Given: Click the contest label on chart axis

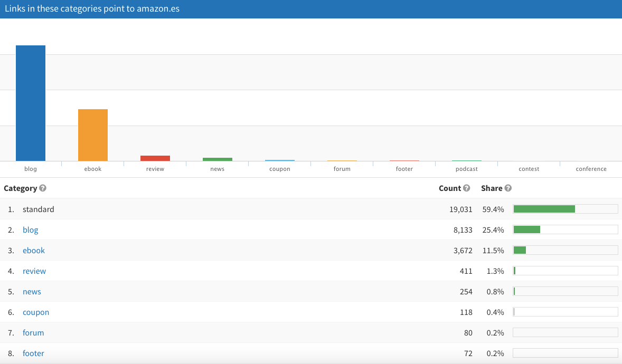Looking at the screenshot, I should click(529, 169).
